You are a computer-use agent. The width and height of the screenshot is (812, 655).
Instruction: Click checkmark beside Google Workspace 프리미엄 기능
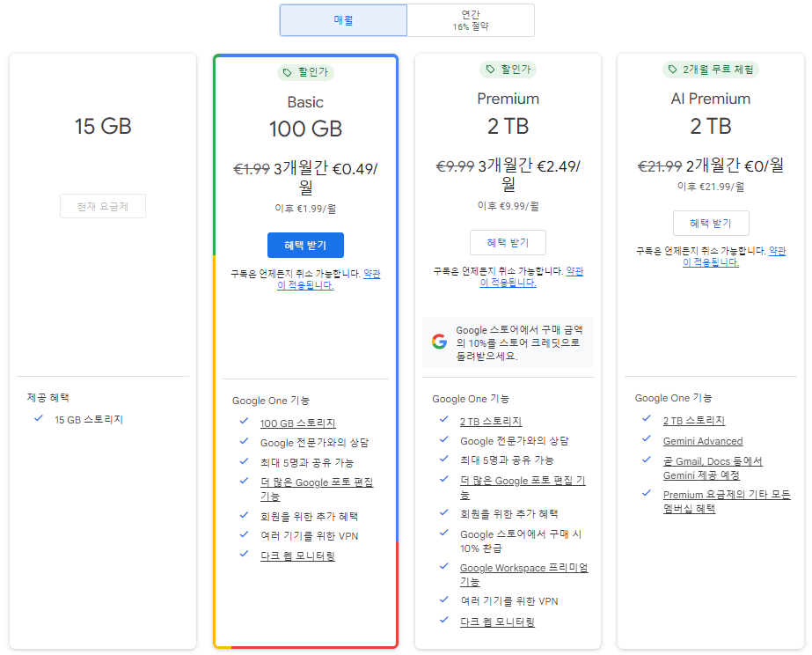(x=443, y=566)
